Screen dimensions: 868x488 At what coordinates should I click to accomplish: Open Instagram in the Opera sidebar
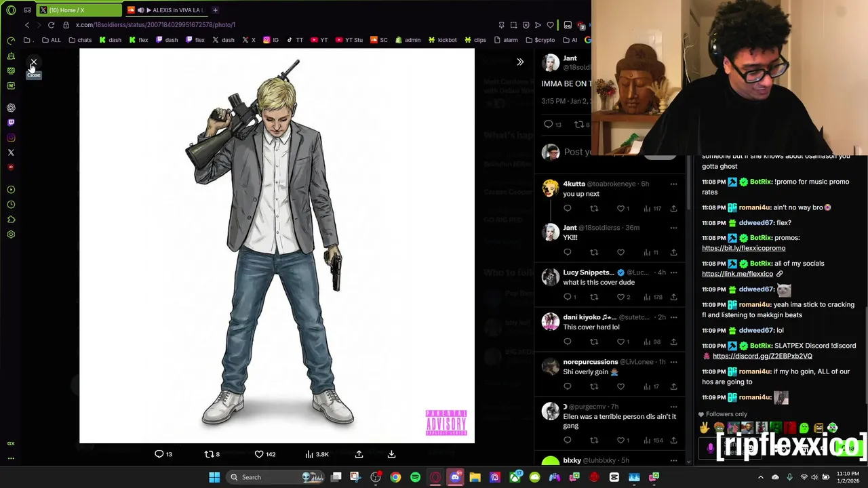coord(11,138)
